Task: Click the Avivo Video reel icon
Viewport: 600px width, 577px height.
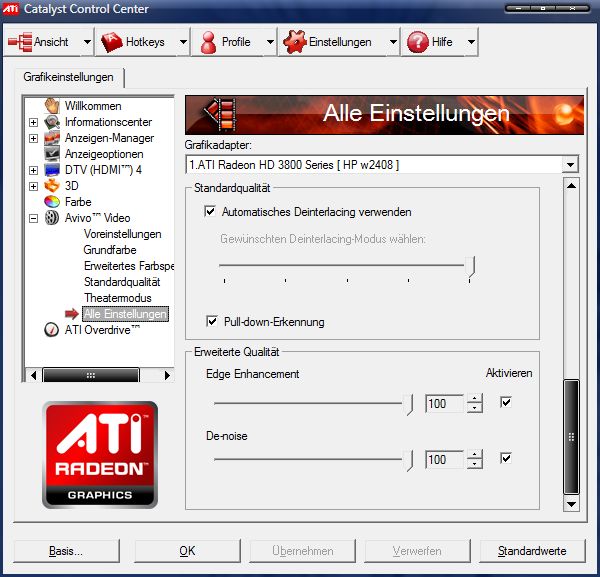Action: [x=52, y=218]
